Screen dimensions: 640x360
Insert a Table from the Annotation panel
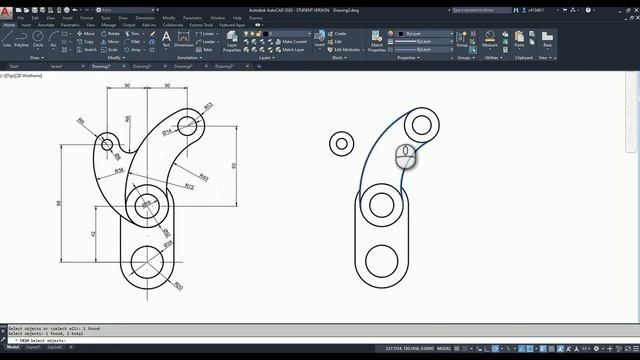click(204, 49)
